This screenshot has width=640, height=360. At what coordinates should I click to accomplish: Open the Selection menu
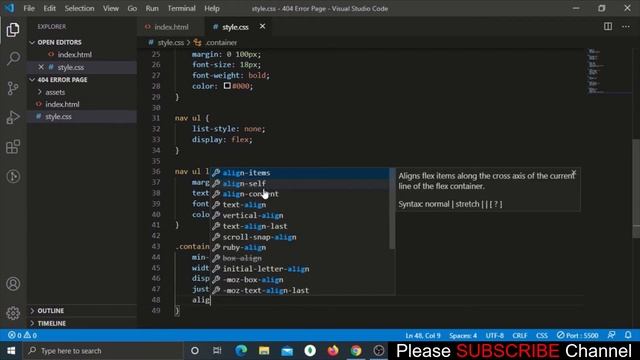[x=80, y=8]
